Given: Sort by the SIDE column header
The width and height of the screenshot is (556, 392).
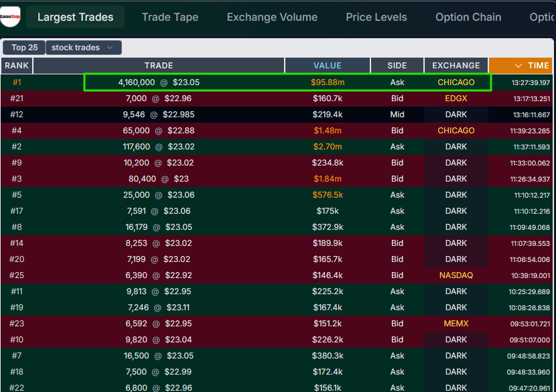Looking at the screenshot, I should pos(397,66).
